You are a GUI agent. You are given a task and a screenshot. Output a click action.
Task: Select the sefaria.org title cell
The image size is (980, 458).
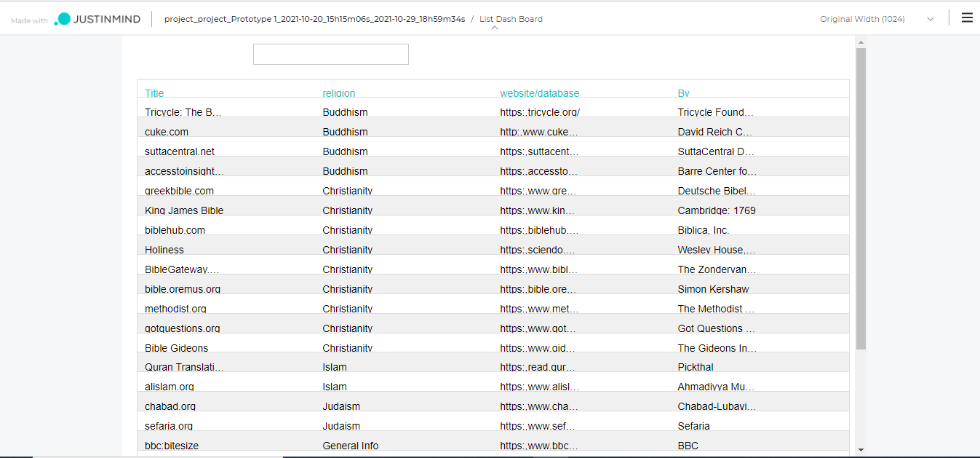169,426
